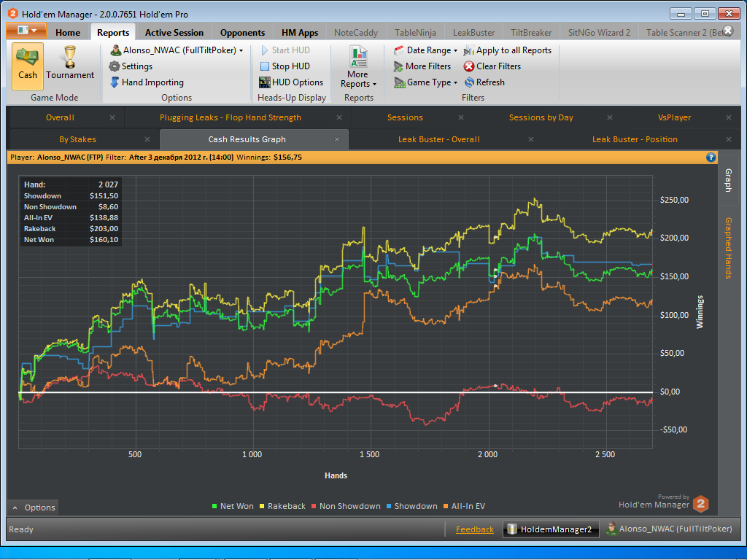The height and width of the screenshot is (560, 747).
Task: Open Hand Importing
Action: pos(147,82)
